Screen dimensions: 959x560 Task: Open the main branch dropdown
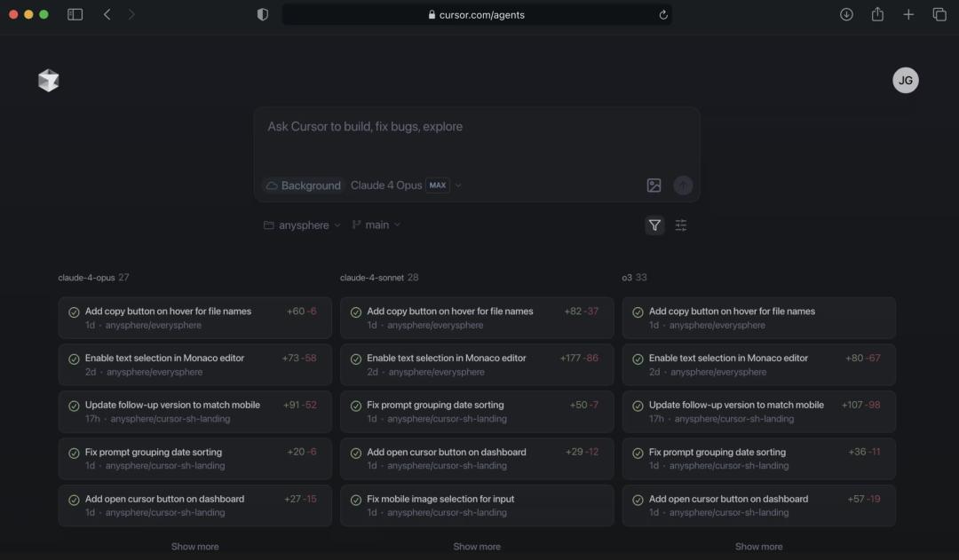click(x=376, y=225)
